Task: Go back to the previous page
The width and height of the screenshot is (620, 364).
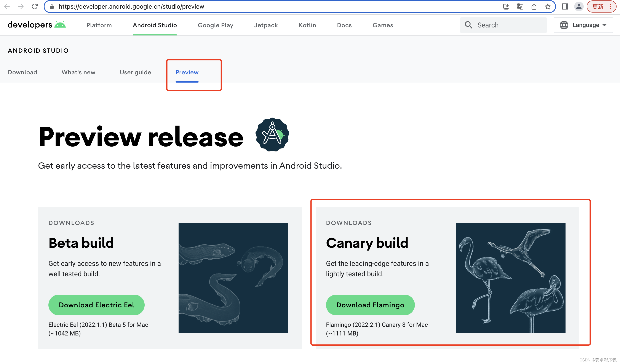Action: tap(7, 7)
